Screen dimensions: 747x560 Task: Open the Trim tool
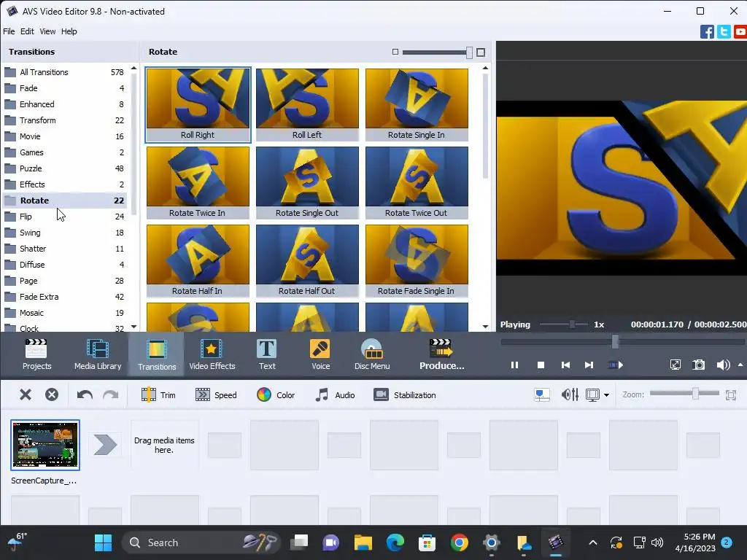point(158,394)
